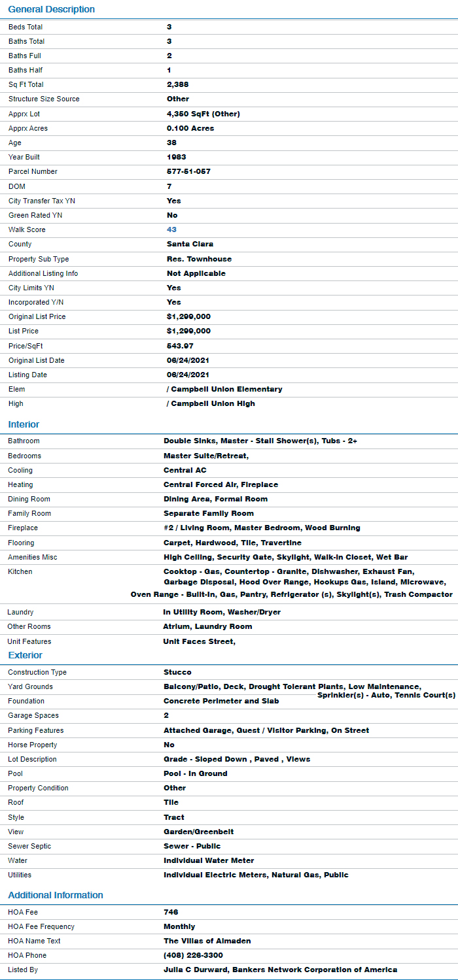This screenshot has width=458, height=980.
Task: Select the General Description section heading
Action: pos(52,9)
